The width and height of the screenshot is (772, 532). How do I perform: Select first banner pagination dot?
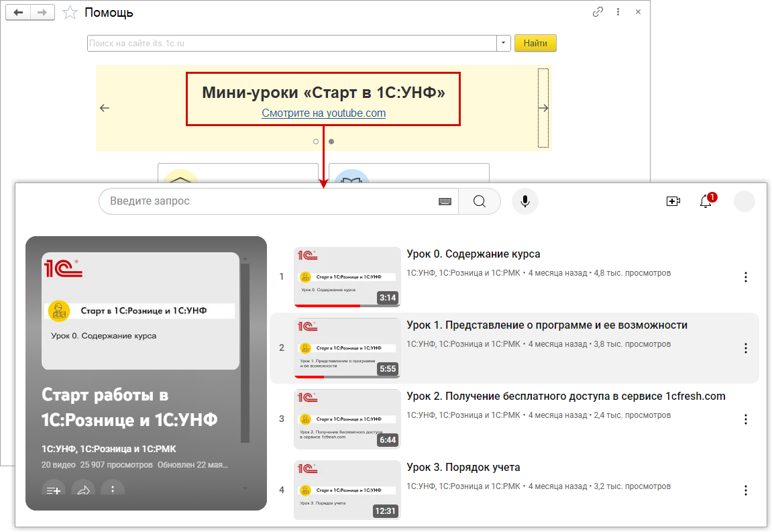[316, 142]
